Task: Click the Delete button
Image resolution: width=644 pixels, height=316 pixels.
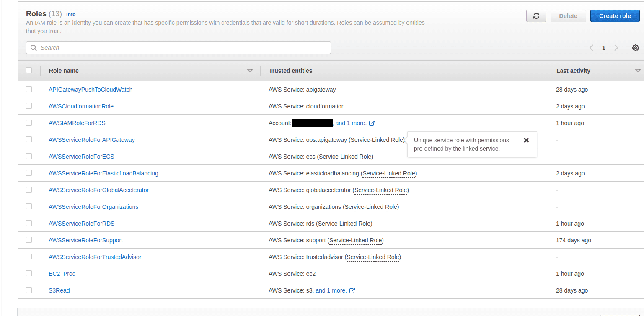Action: click(568, 16)
